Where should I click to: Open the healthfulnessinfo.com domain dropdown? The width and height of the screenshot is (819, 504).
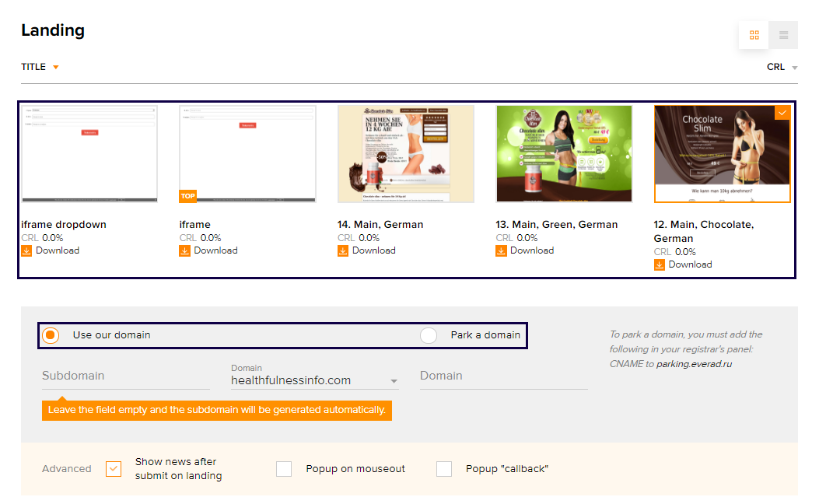(315, 380)
